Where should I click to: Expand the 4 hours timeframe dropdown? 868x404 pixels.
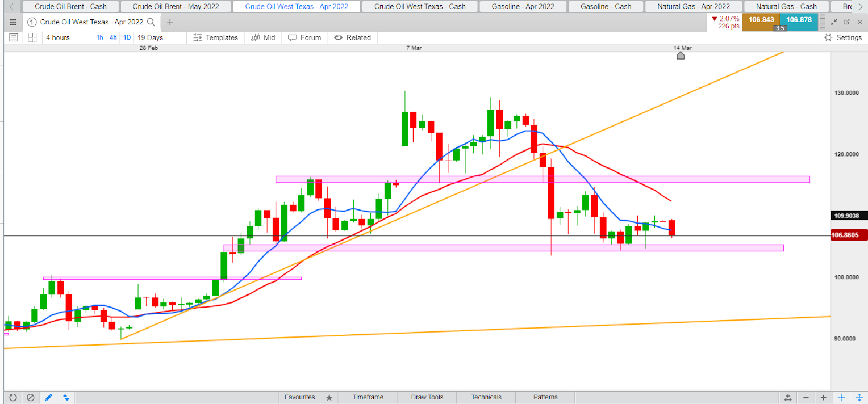(58, 37)
